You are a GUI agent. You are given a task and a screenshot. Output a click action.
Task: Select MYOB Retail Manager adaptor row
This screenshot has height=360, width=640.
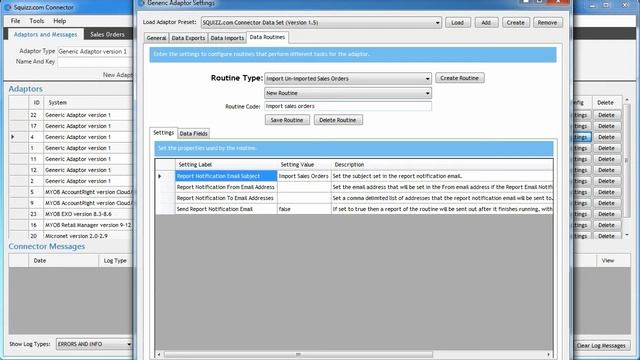point(71,225)
